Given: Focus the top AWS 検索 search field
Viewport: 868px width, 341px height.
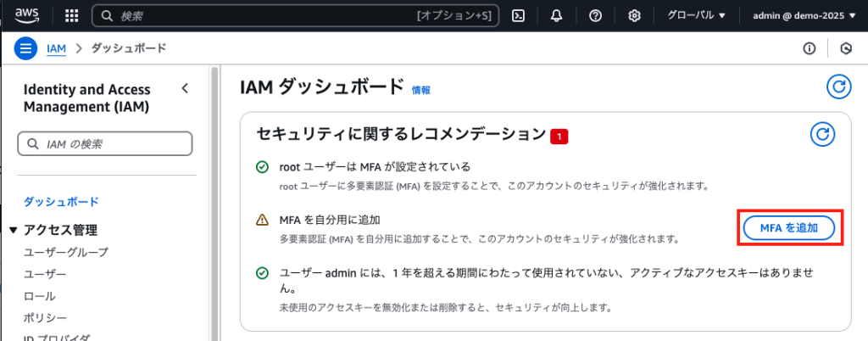Looking at the screenshot, I should tap(296, 15).
